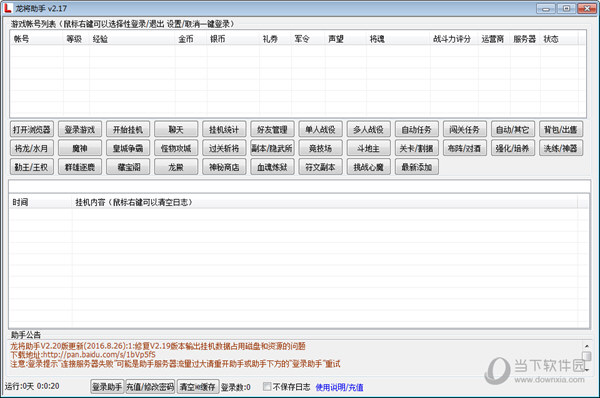Screen dimensions: 600x398
Task: Select the 单人战役 button
Action: click(x=320, y=129)
